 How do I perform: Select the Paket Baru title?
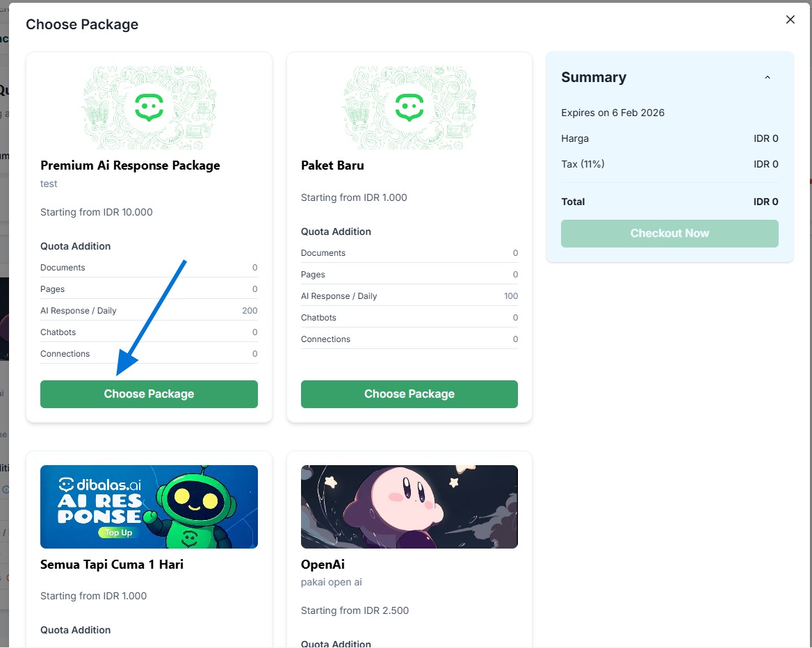coord(332,165)
